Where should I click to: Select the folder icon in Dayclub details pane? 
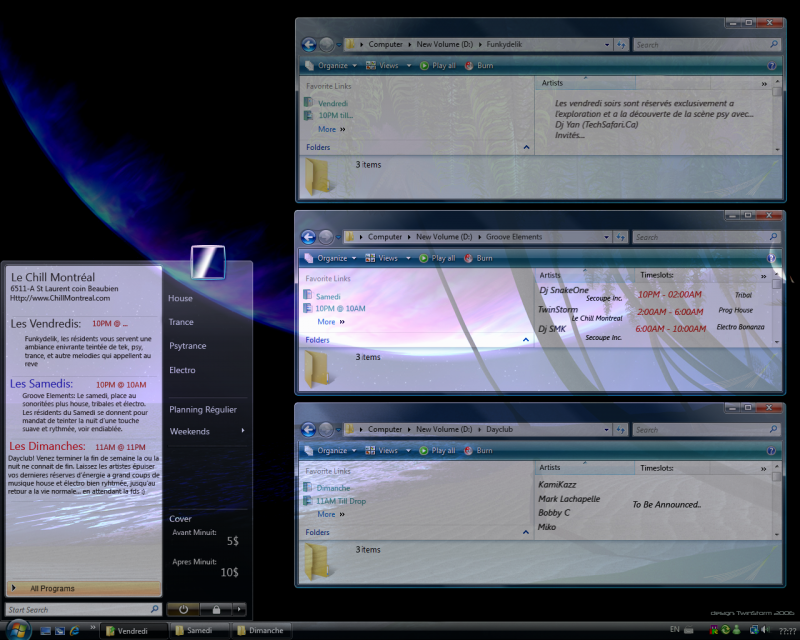[x=317, y=562]
